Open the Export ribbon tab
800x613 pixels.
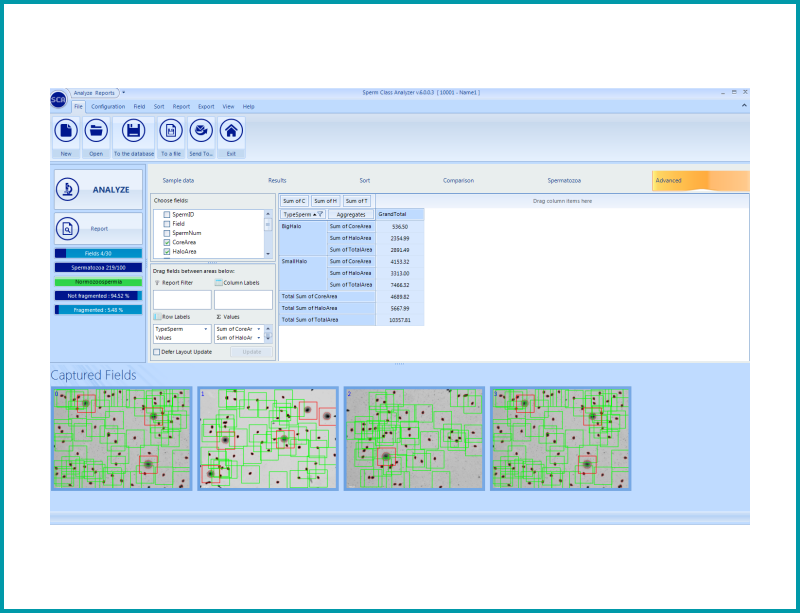point(206,107)
